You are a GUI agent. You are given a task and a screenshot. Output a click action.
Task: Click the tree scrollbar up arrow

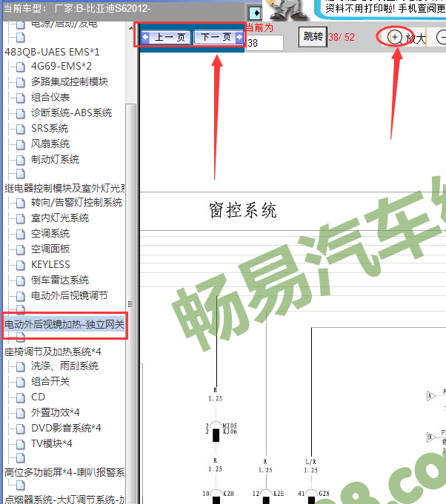pyautogui.click(x=130, y=28)
